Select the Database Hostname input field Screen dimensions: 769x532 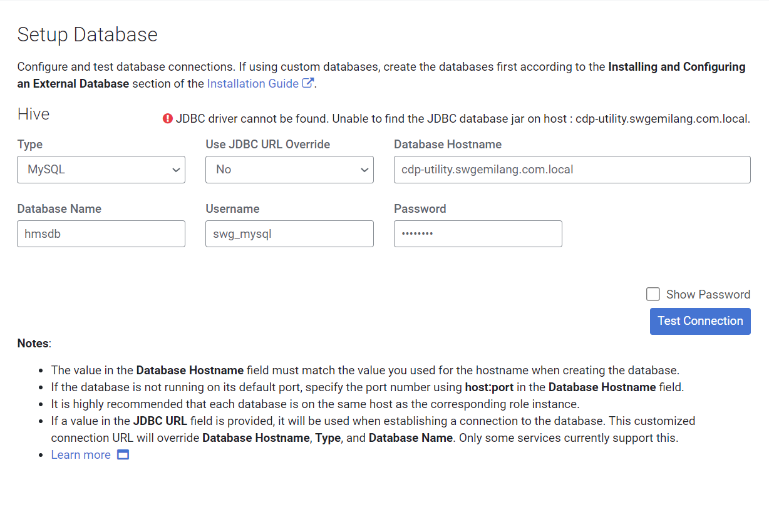pos(572,170)
